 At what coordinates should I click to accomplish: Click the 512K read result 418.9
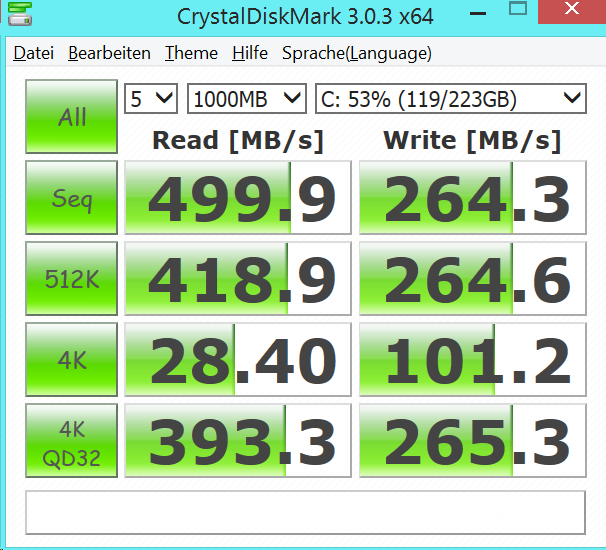click(x=238, y=278)
